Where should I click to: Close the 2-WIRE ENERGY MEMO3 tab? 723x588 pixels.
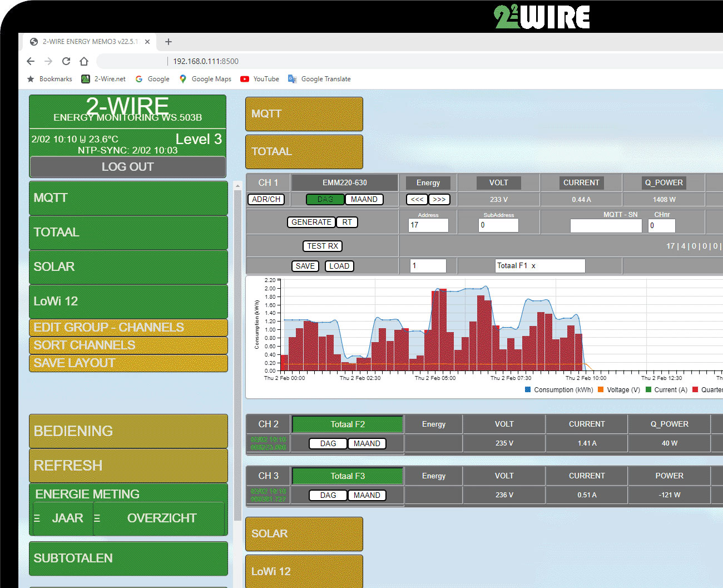(x=147, y=42)
